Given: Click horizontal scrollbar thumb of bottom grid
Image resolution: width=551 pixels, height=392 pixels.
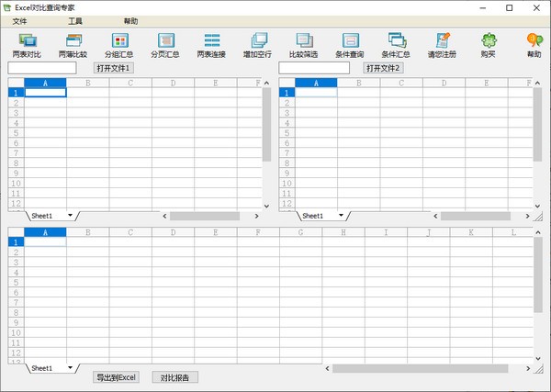Looking at the screenshot, I should pyautogui.click(x=421, y=368).
